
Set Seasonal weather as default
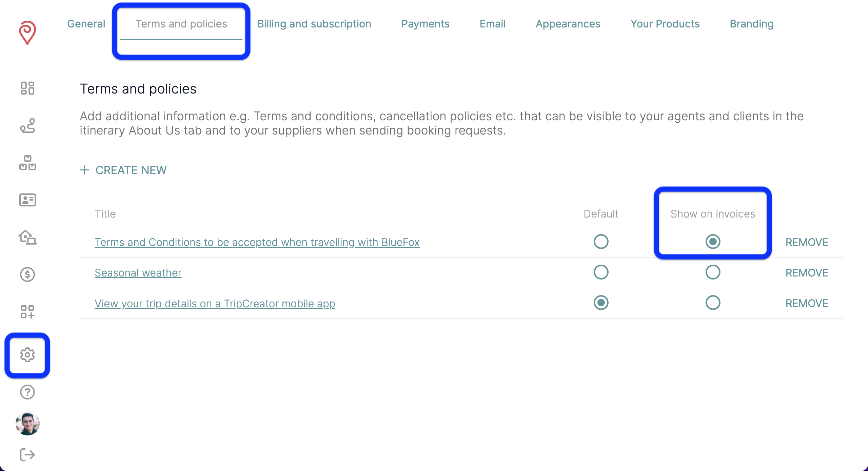tap(601, 272)
